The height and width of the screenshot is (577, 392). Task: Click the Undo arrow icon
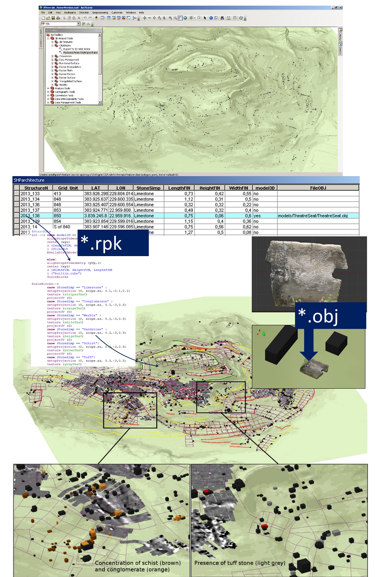tap(85, 18)
